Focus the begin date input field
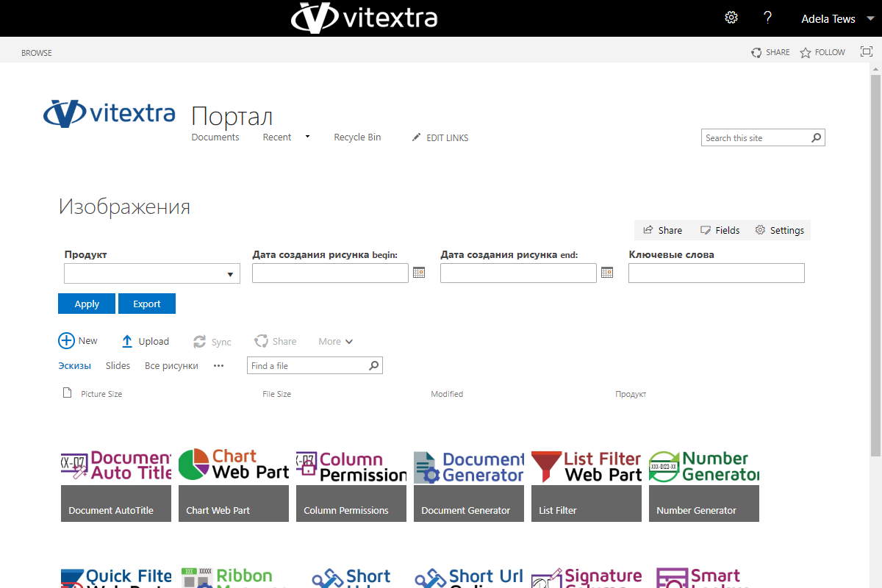Screen dimensions: 882x588 pos(330,273)
